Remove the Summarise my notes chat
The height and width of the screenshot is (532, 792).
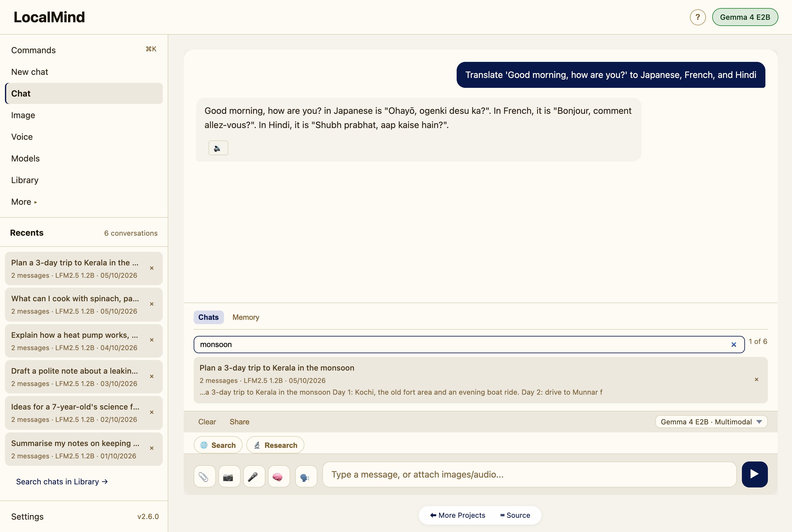tap(152, 448)
